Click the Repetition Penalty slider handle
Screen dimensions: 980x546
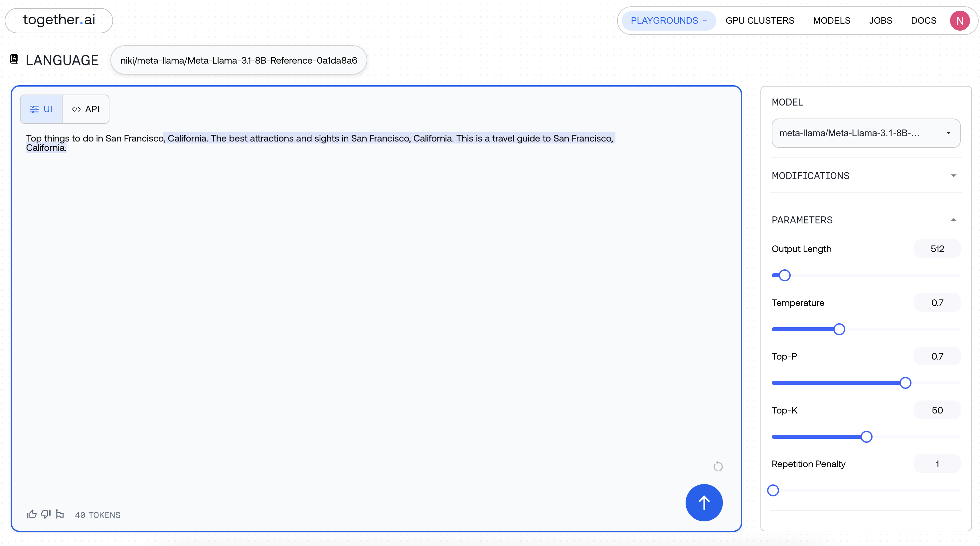tap(773, 490)
